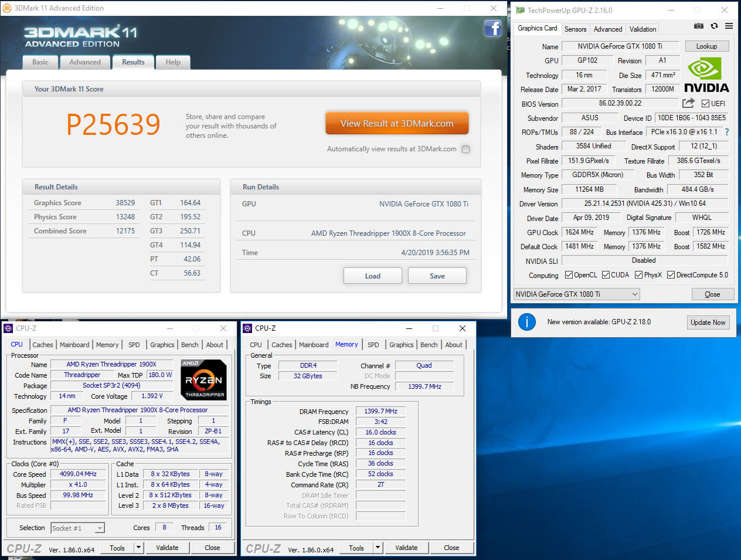Image resolution: width=741 pixels, height=560 pixels.
Task: Click the 3DMark 11 title bar app icon
Action: [7, 8]
